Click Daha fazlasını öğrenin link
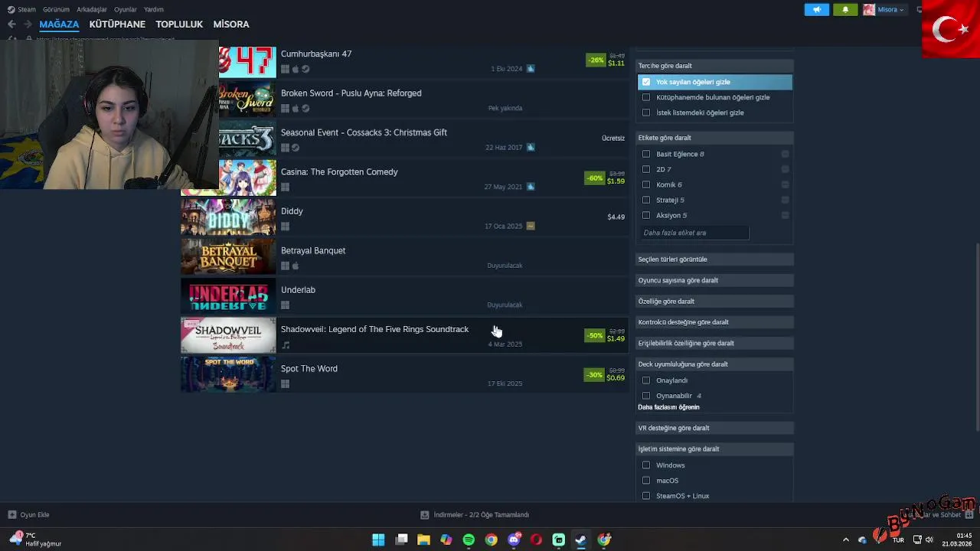Image resolution: width=980 pixels, height=551 pixels. tap(668, 407)
